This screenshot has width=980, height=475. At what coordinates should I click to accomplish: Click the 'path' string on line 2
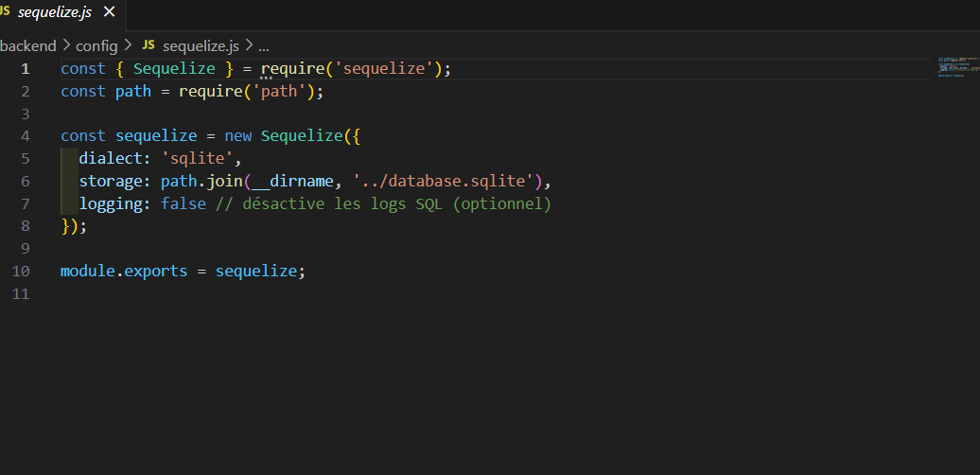click(x=279, y=91)
